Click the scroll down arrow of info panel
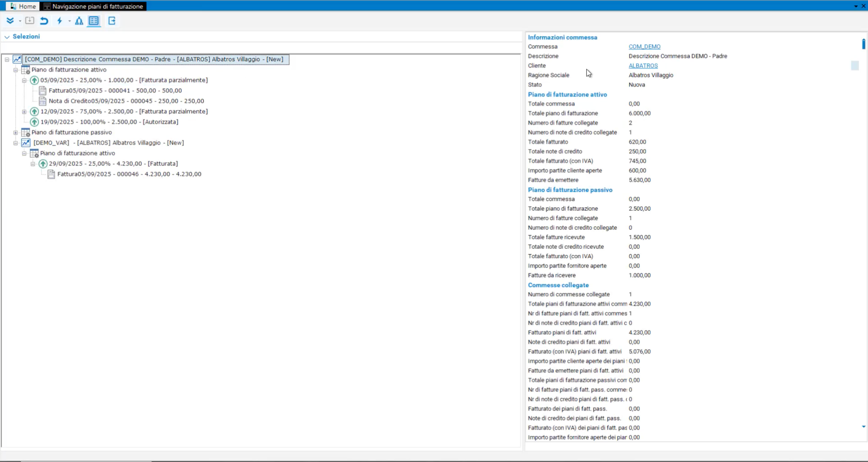 point(864,427)
